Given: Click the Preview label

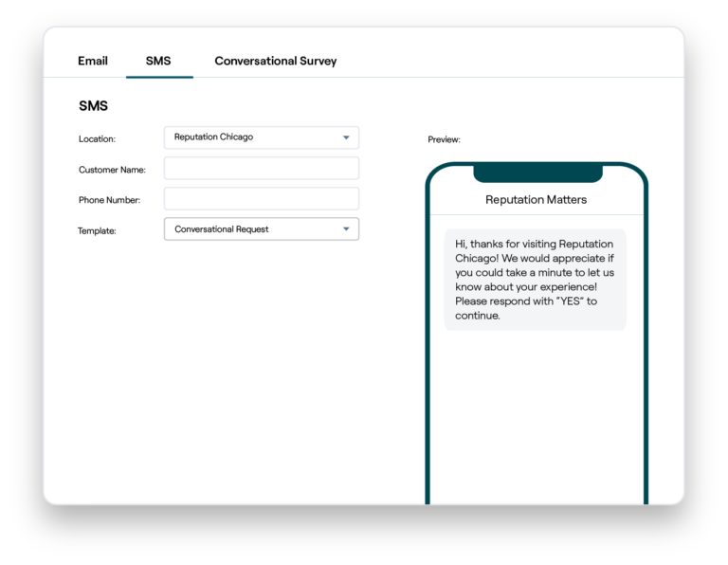Looking at the screenshot, I should pyautogui.click(x=444, y=140).
